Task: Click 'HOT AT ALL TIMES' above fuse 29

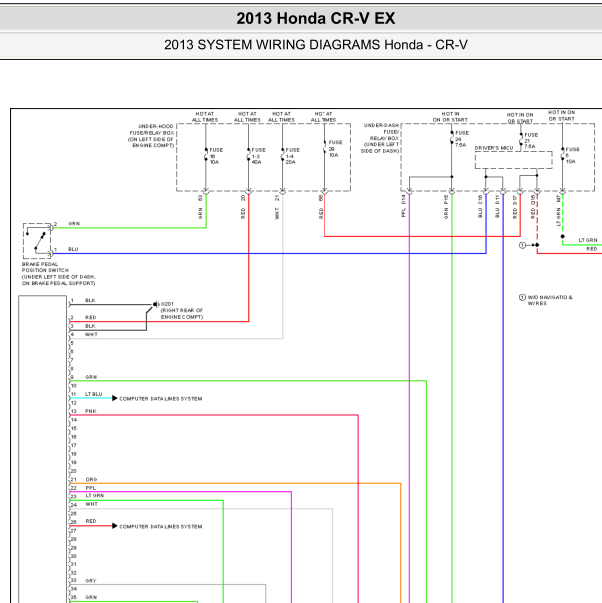Action: coord(323,117)
